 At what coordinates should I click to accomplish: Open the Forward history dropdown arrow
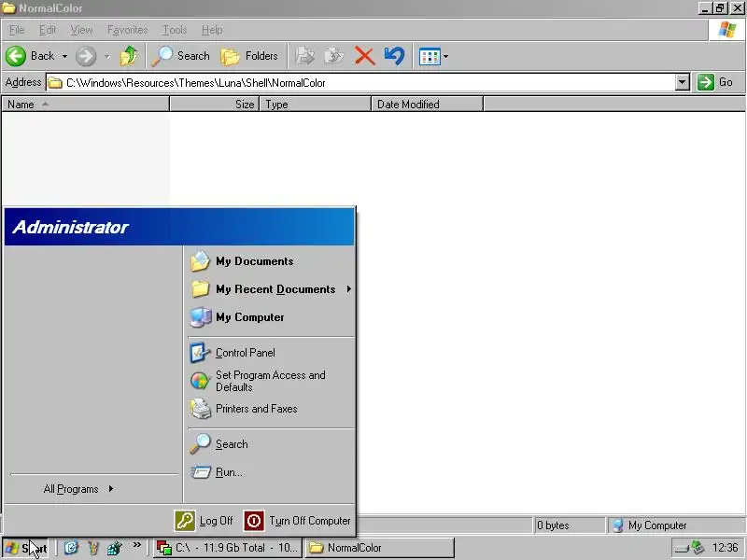click(107, 56)
